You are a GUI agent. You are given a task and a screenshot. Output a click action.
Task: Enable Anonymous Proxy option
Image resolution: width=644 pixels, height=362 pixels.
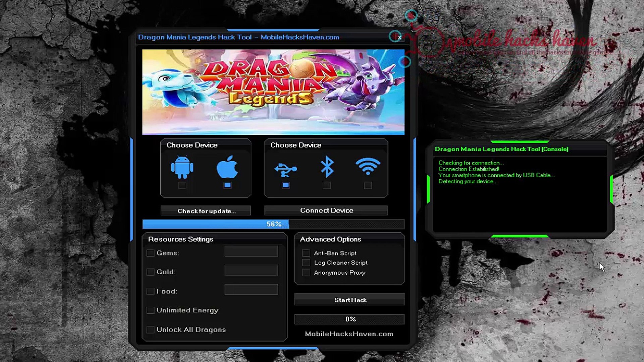pyautogui.click(x=306, y=273)
